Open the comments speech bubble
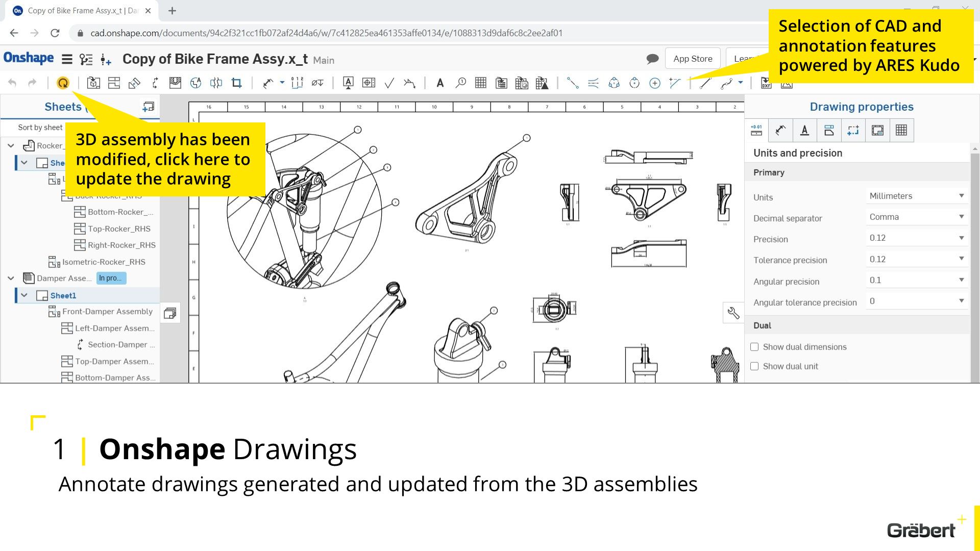 [652, 59]
